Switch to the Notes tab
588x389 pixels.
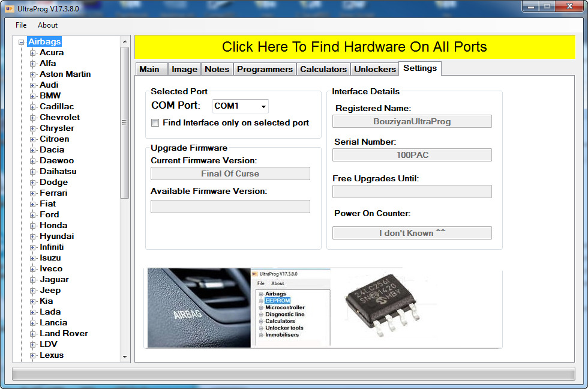[x=217, y=70]
